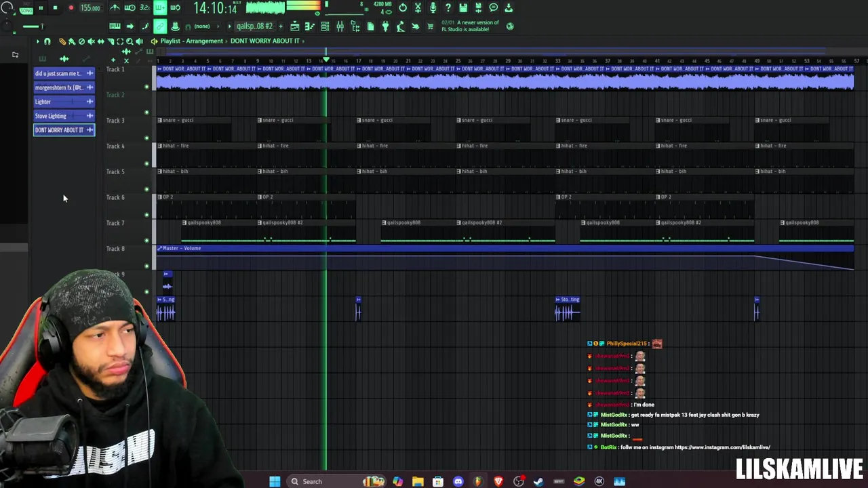Click DONT WORRY ABOUT IT breadcrumb
This screenshot has height=488, width=868.
pyautogui.click(x=265, y=41)
